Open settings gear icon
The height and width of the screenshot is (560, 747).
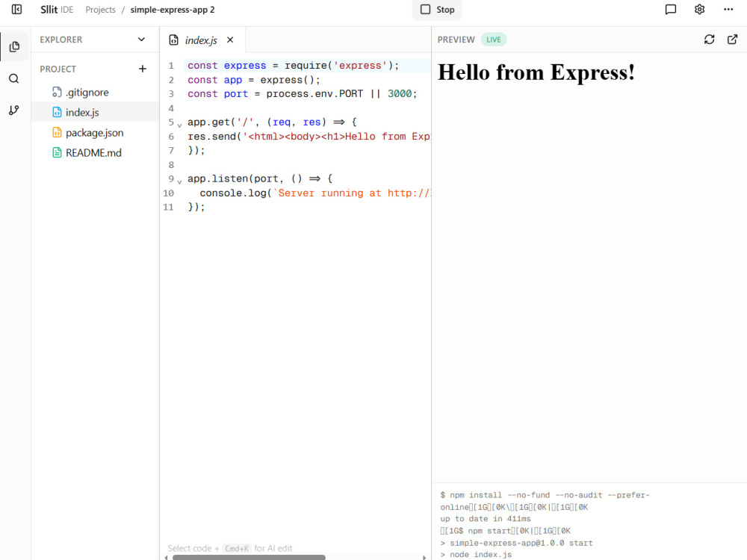click(699, 10)
